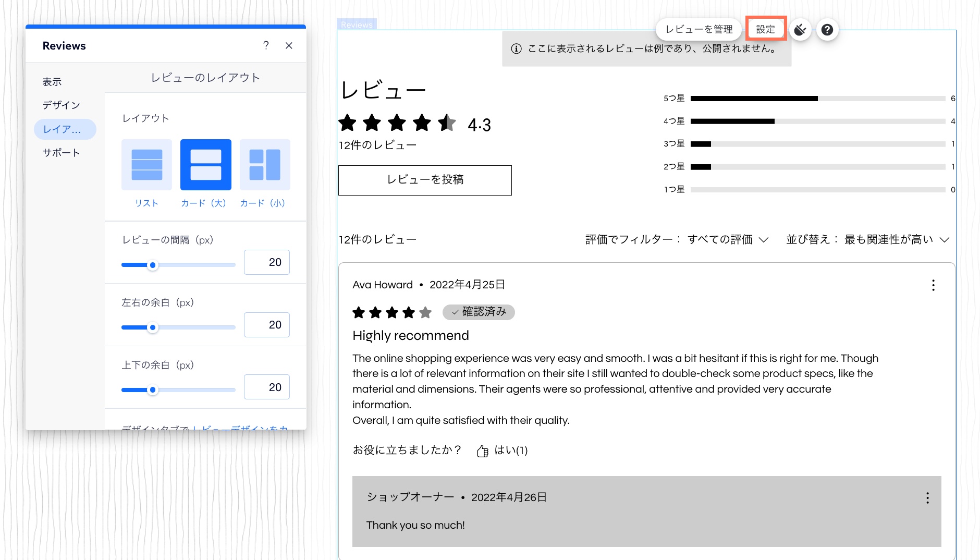This screenshot has height=560, width=980.
Task: Close the Reviews settings panel
Action: point(289,46)
